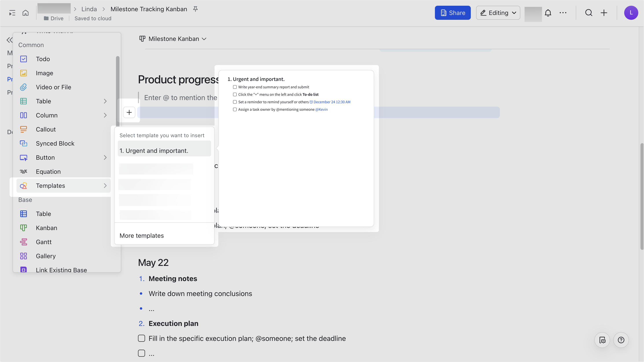Select the Base Table menu item
This screenshot has width=644, height=362.
coord(64,214)
